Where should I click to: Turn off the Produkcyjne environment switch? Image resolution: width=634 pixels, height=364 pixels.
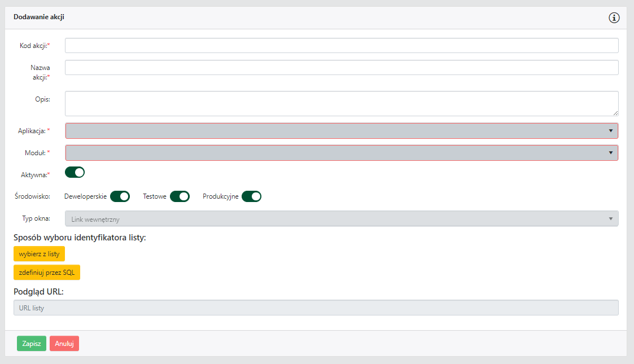(x=251, y=196)
